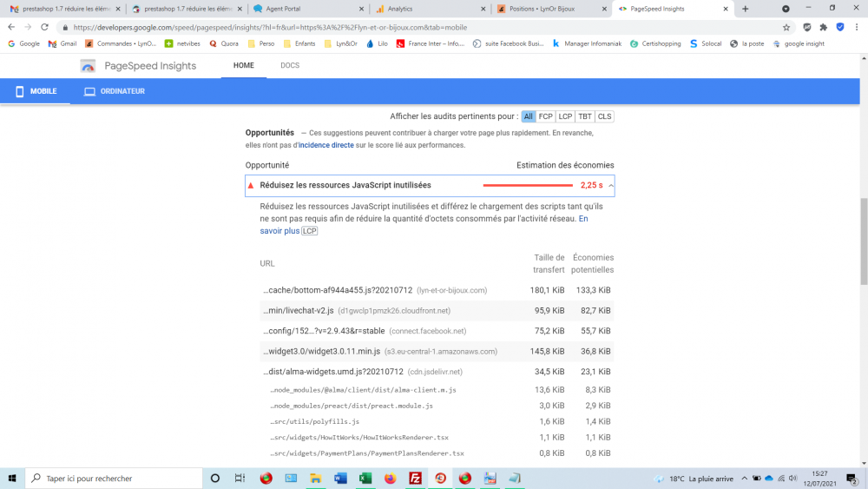Screen dimensions: 868x489
Task: Open the Perso bookmarks folder
Action: click(261, 43)
